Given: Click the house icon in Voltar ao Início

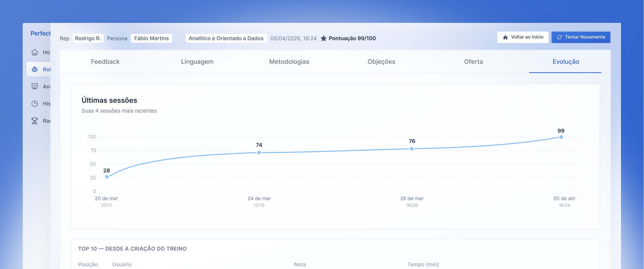Looking at the screenshot, I should point(505,37).
